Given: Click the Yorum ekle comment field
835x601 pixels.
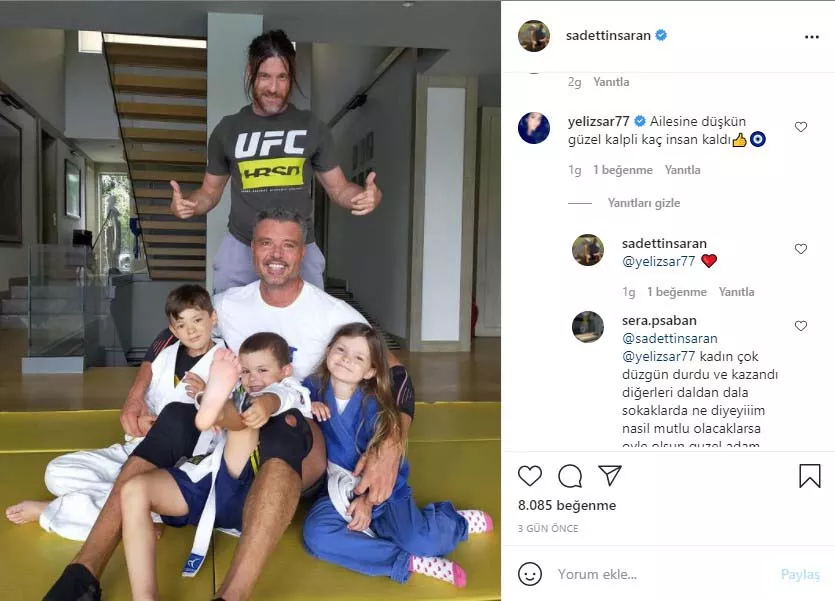Looking at the screenshot, I should (660, 574).
